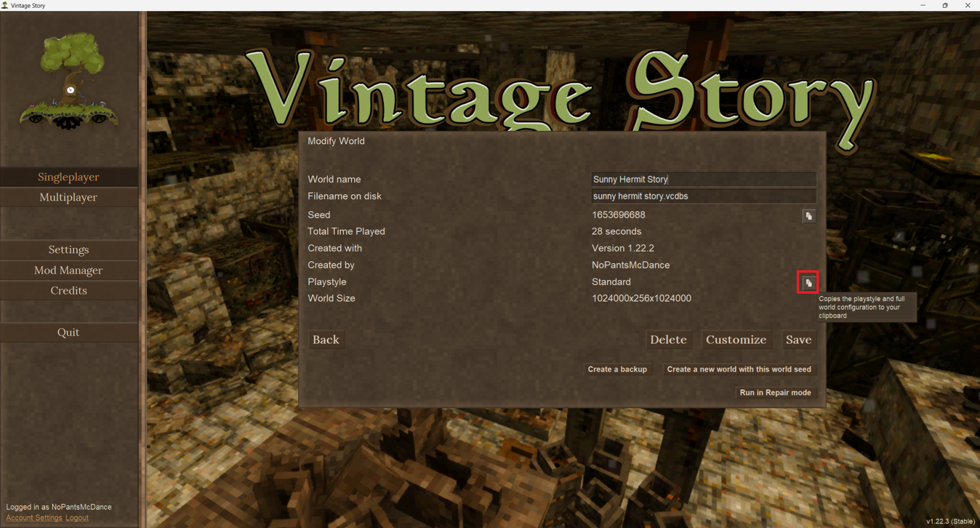Screen dimensions: 980x528
Task: Edit the World name field
Action: (703, 179)
